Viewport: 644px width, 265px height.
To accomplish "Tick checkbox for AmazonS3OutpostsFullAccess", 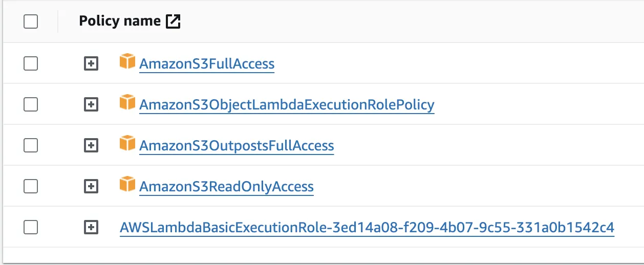I will click(31, 145).
